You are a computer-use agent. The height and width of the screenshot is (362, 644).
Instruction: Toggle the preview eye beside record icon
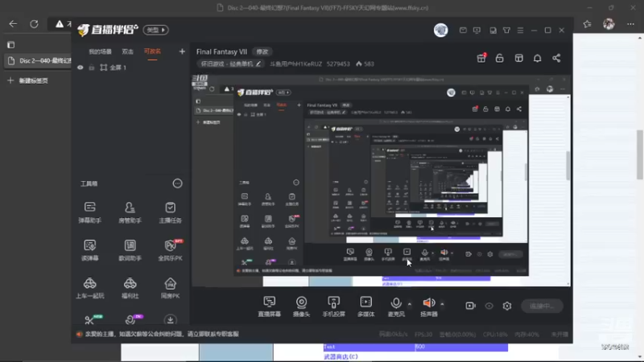click(489, 306)
